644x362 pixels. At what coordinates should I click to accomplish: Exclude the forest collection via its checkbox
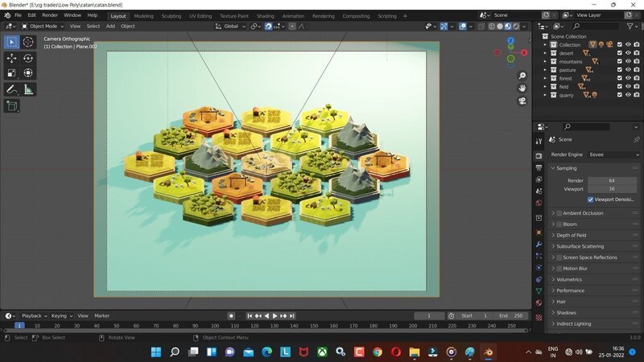click(619, 78)
